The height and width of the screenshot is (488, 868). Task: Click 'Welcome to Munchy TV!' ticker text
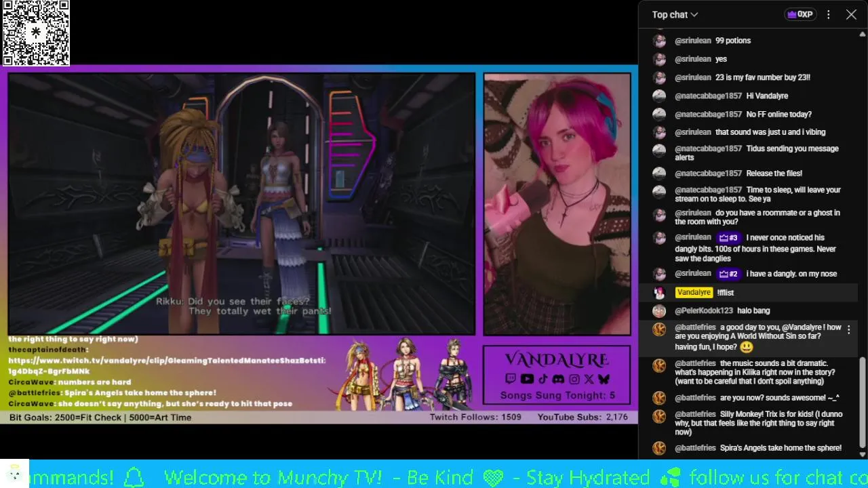pyautogui.click(x=273, y=477)
